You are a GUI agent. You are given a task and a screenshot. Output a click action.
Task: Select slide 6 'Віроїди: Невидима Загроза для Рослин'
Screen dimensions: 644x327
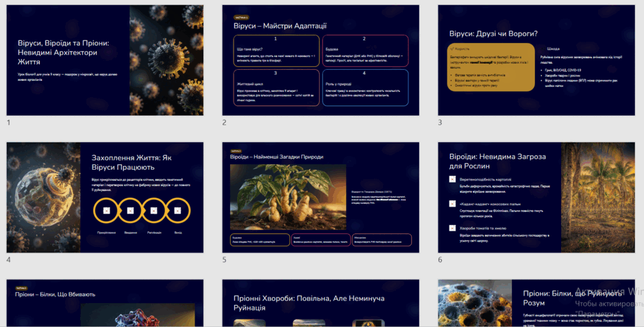536,197
